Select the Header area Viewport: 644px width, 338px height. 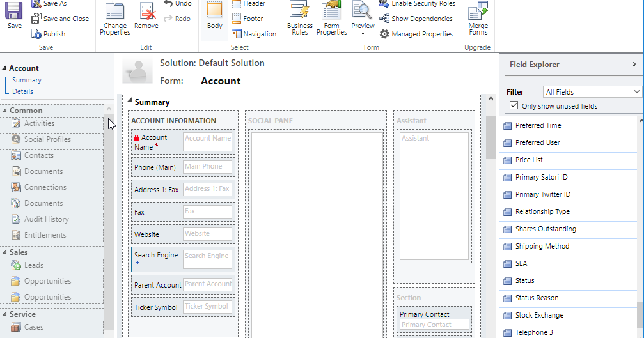(x=249, y=4)
